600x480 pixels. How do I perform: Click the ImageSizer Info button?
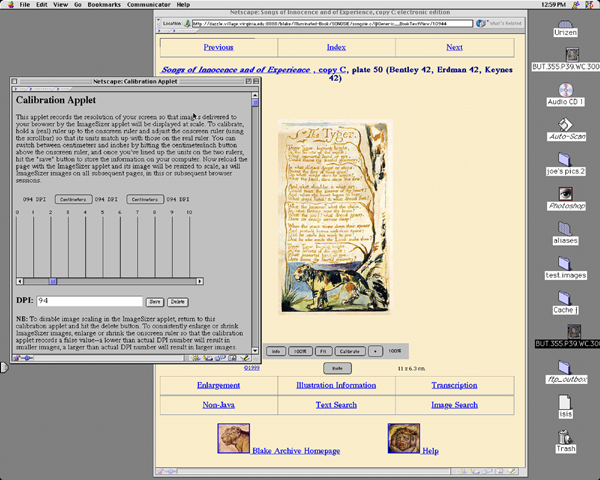point(276,351)
